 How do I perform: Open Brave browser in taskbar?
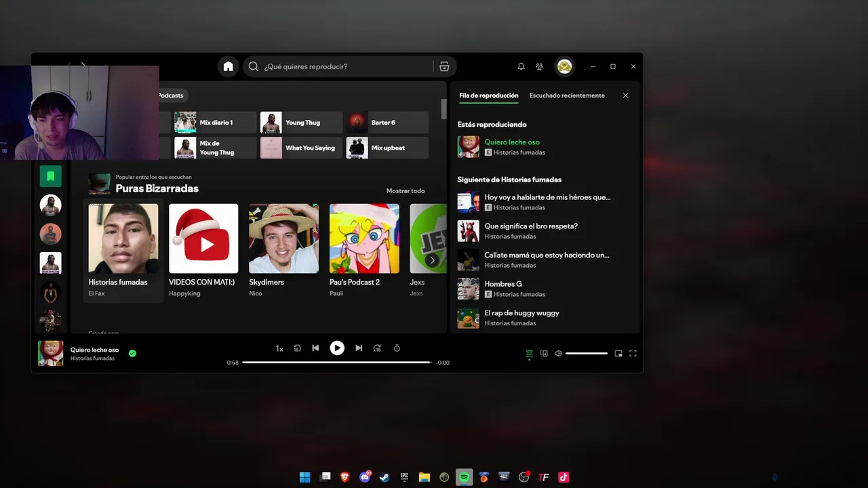(345, 477)
